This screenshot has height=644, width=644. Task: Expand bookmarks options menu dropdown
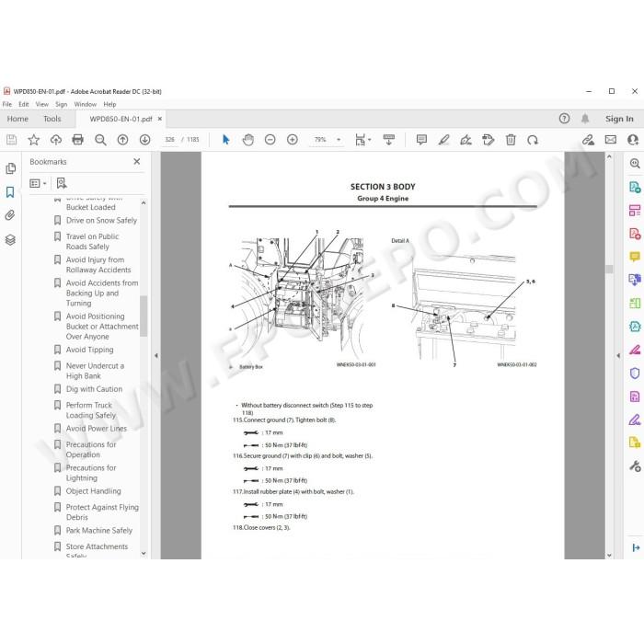[x=38, y=183]
